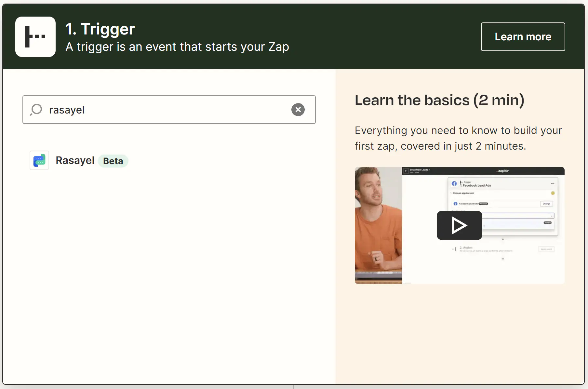Click the magnifying glass icon in the search bar
Viewport: 588px width, 389px height.
tap(36, 110)
